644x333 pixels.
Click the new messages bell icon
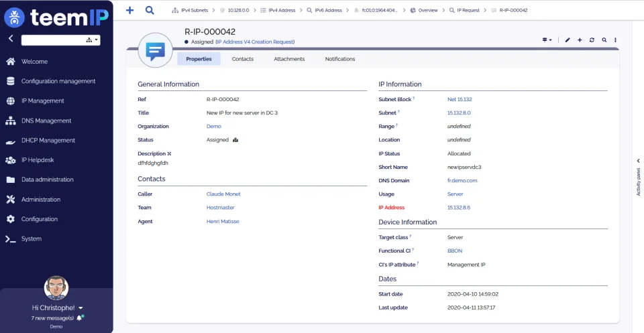coord(80,318)
